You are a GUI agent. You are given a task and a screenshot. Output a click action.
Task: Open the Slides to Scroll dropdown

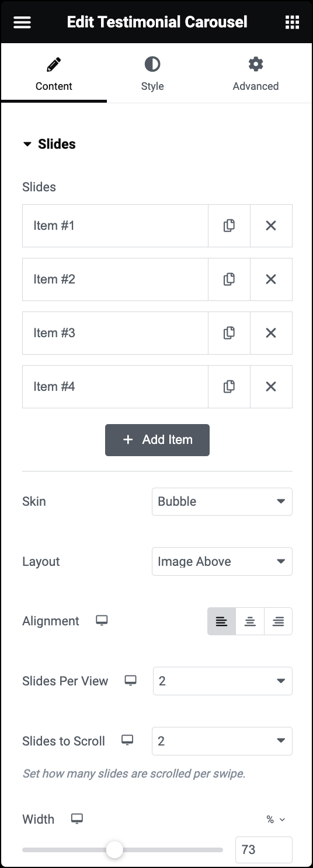[x=222, y=741]
